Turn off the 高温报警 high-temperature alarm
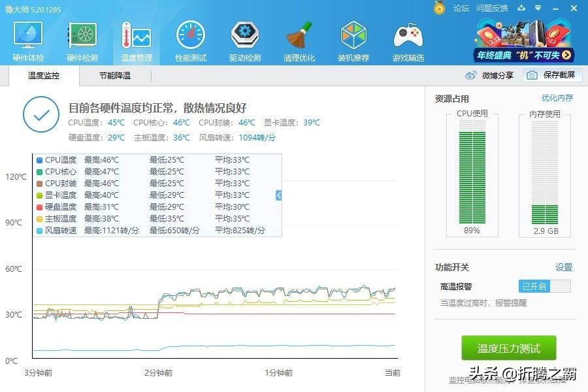The image size is (588, 392). coord(544,286)
